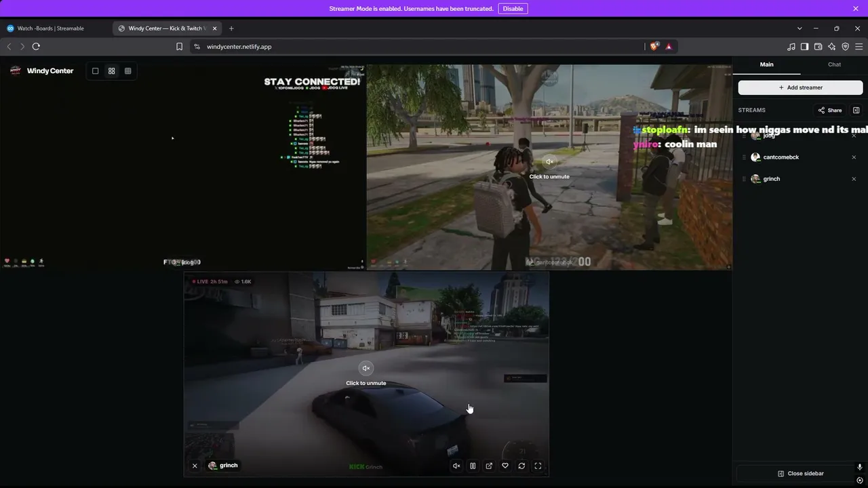The image size is (868, 488).
Task: Expand the browser tab search dropdown
Action: 800,28
